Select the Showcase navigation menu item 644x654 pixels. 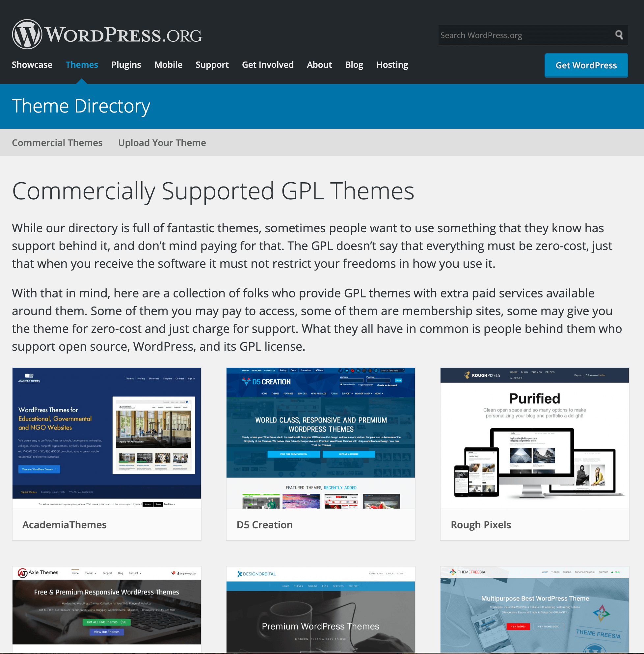[32, 65]
